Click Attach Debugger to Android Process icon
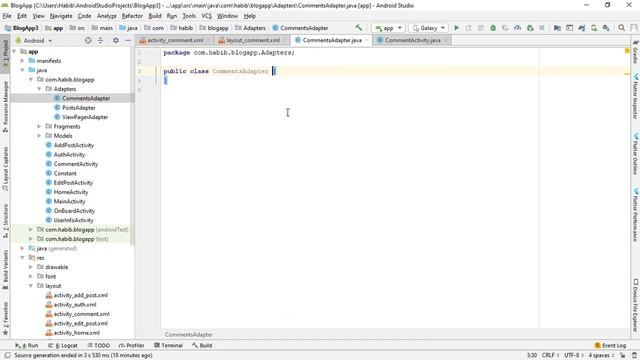The image size is (640, 360). click(530, 28)
